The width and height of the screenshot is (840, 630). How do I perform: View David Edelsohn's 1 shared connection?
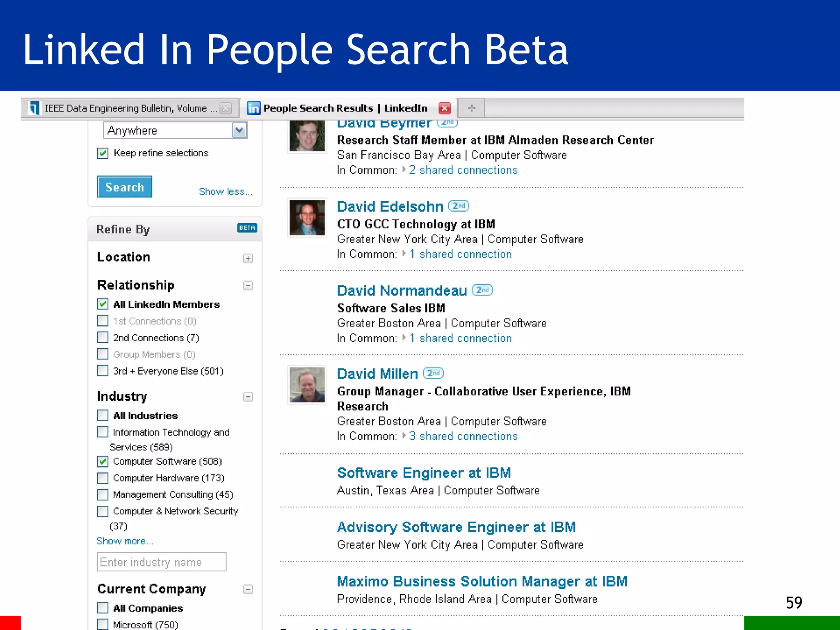pos(461,254)
